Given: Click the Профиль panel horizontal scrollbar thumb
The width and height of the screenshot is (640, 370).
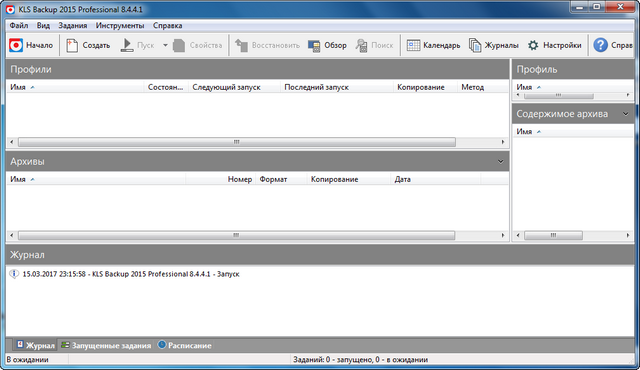Looking at the screenshot, I should (x=558, y=95).
